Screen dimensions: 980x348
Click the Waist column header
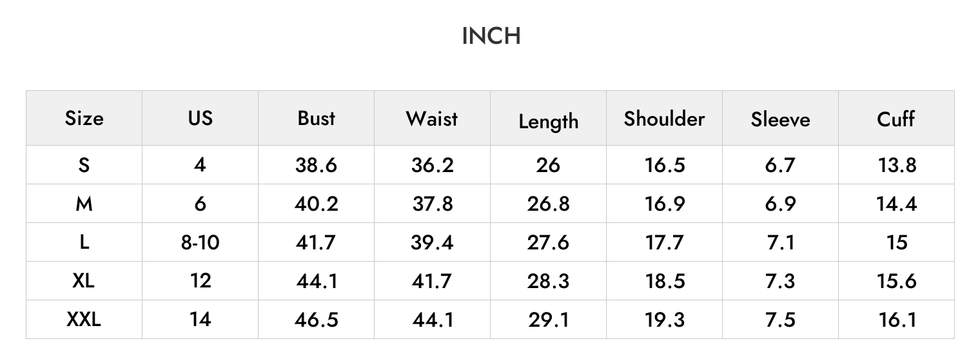point(432,118)
